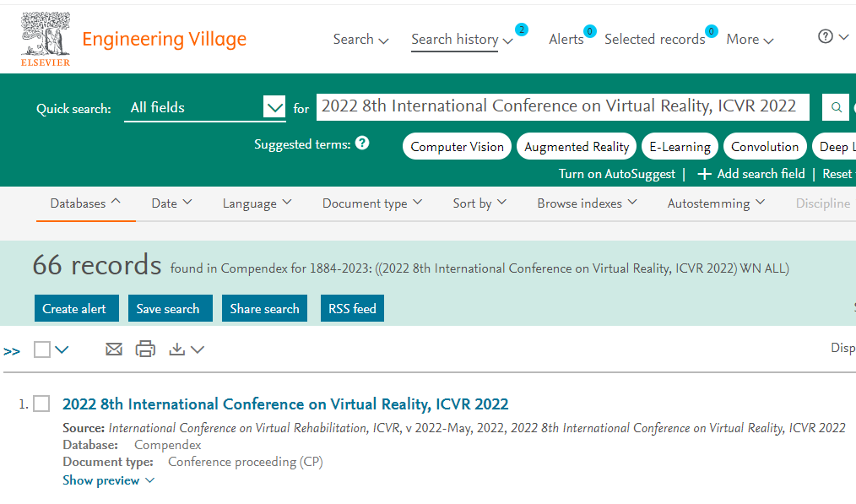Expand the Autostemming options

click(716, 203)
